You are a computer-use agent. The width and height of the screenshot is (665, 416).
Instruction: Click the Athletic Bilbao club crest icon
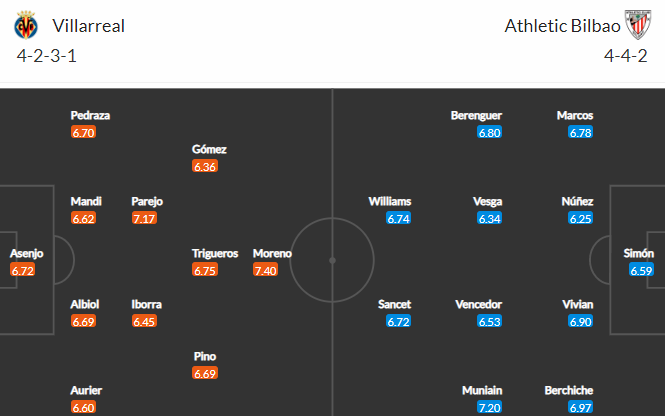[637, 25]
